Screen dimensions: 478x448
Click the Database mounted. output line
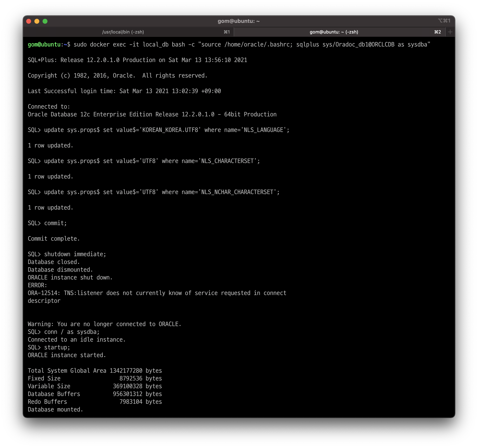(55, 410)
